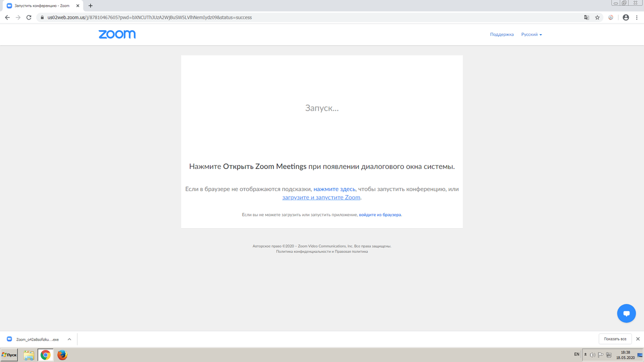Open a new browser tab
The height and width of the screenshot is (362, 644).
coord(91,6)
